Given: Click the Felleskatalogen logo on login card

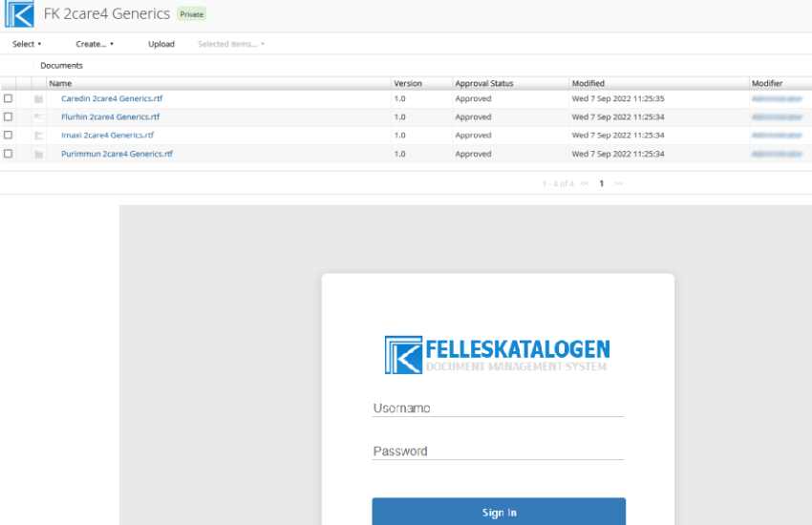Looking at the screenshot, I should [x=497, y=355].
